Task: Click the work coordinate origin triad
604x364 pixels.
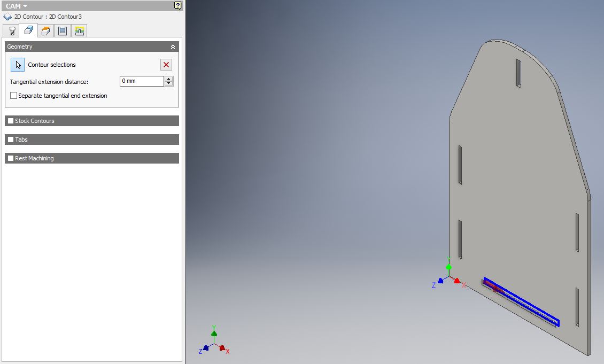Action: pyautogui.click(x=449, y=274)
